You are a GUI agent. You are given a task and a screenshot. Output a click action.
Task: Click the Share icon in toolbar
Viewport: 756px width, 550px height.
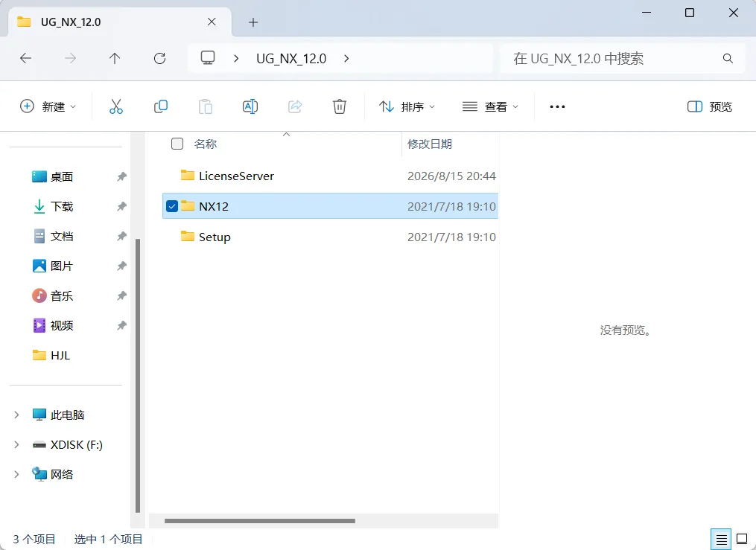[x=295, y=106]
